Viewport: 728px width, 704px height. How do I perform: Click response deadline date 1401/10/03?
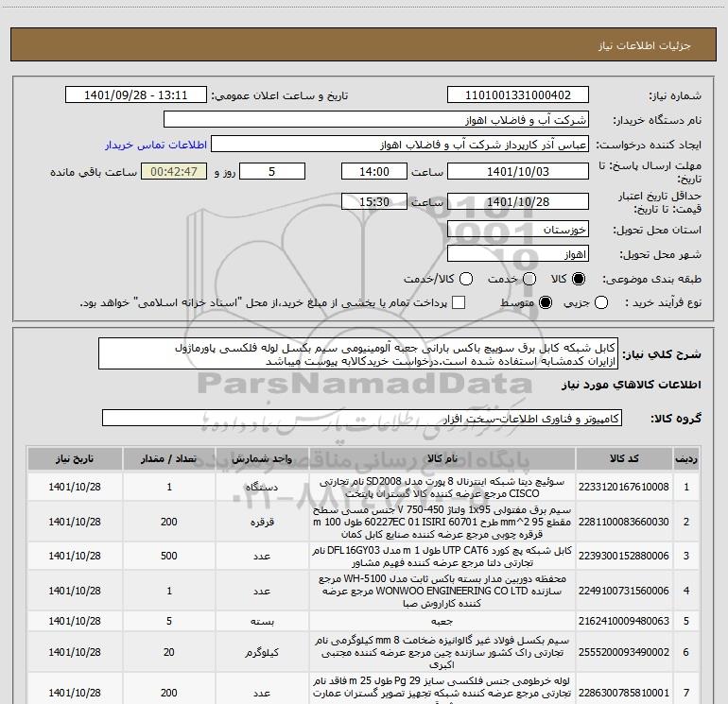point(518,172)
